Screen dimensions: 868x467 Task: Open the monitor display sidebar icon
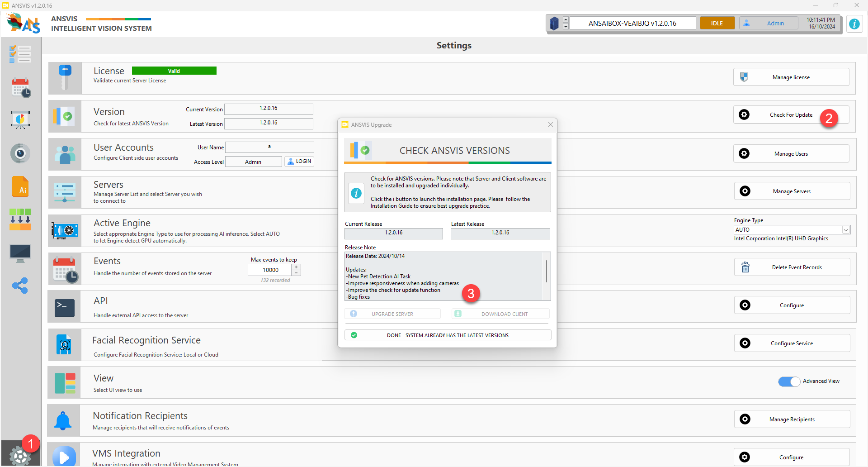(20, 253)
